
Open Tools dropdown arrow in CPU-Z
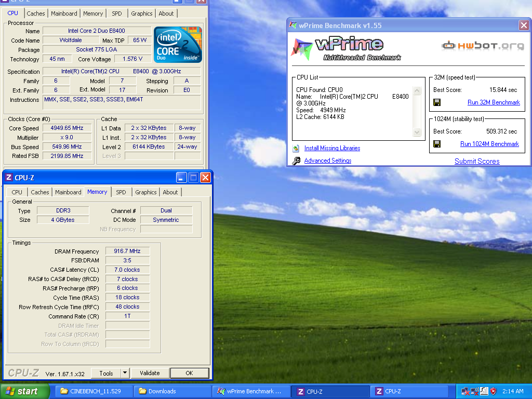pyautogui.click(x=125, y=373)
